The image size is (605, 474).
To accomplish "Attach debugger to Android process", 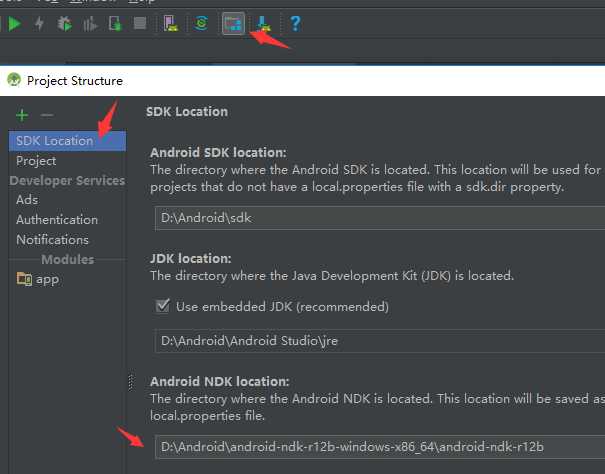I will [x=115, y=24].
